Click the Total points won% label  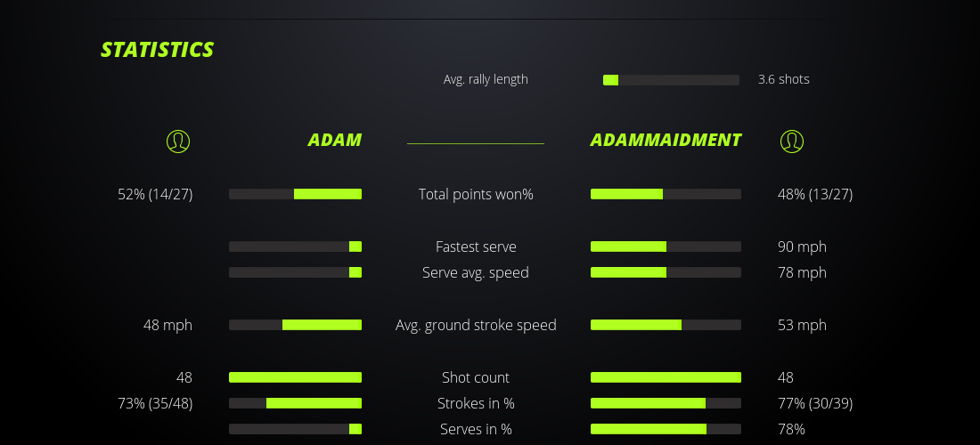point(476,194)
